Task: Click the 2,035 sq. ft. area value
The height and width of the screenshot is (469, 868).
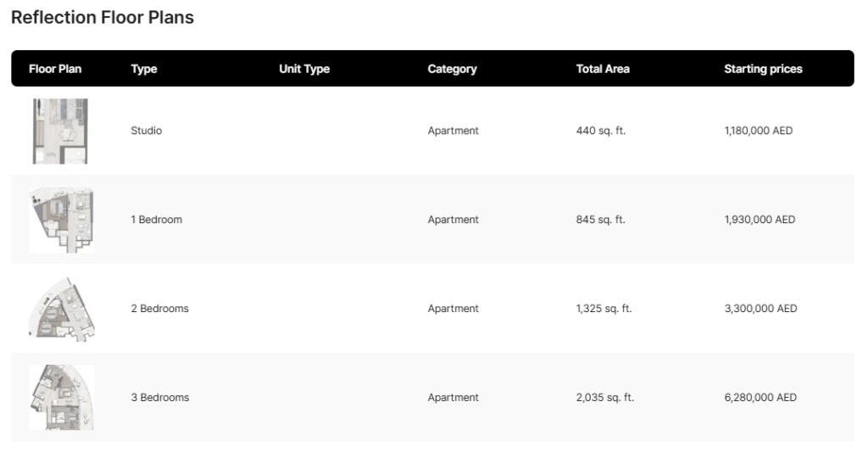Action: click(x=604, y=398)
